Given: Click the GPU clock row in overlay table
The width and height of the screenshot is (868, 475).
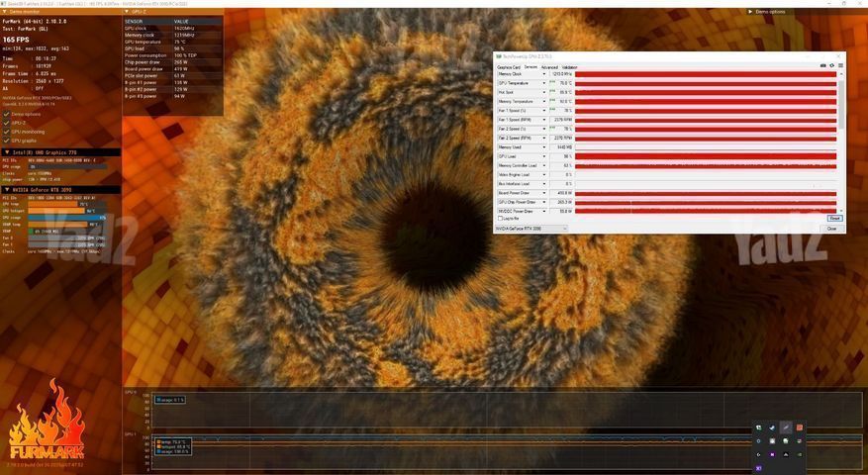Looking at the screenshot, I should pos(173,29).
